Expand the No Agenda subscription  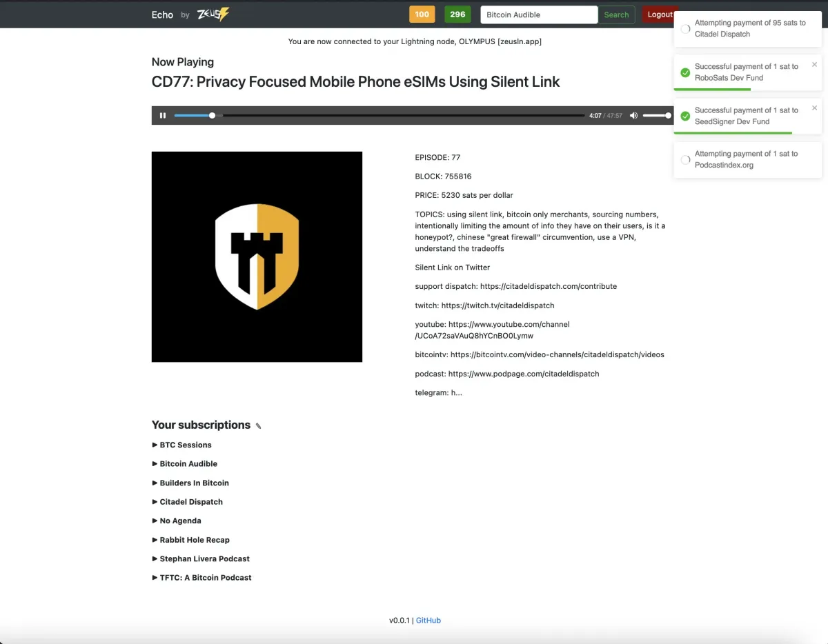[x=179, y=521]
